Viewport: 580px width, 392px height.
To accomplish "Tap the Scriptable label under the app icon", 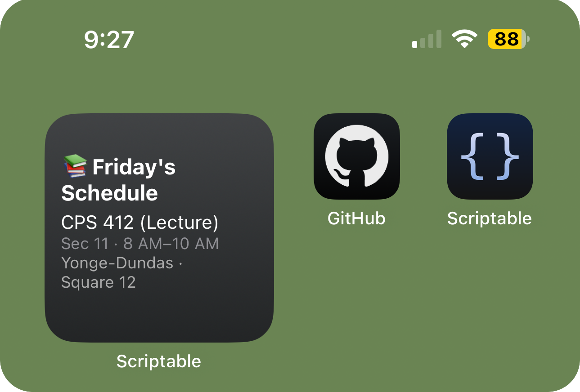I will click(x=490, y=218).
